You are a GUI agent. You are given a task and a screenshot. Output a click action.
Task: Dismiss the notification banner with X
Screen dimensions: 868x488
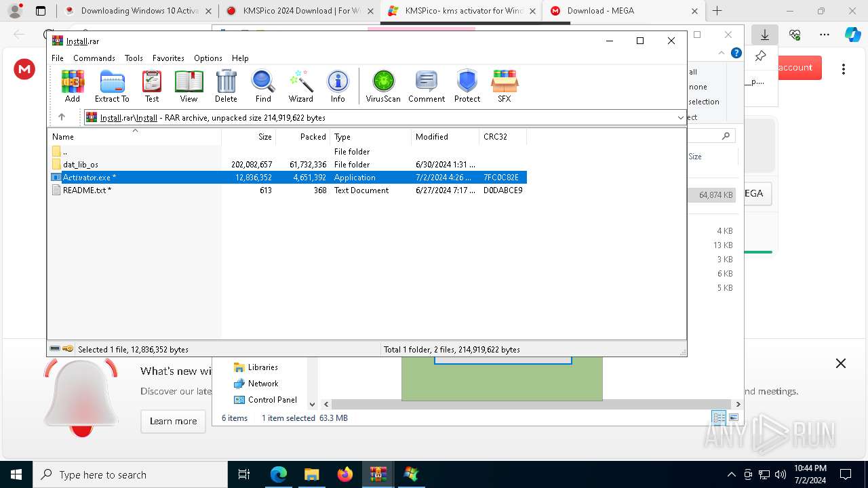[841, 363]
